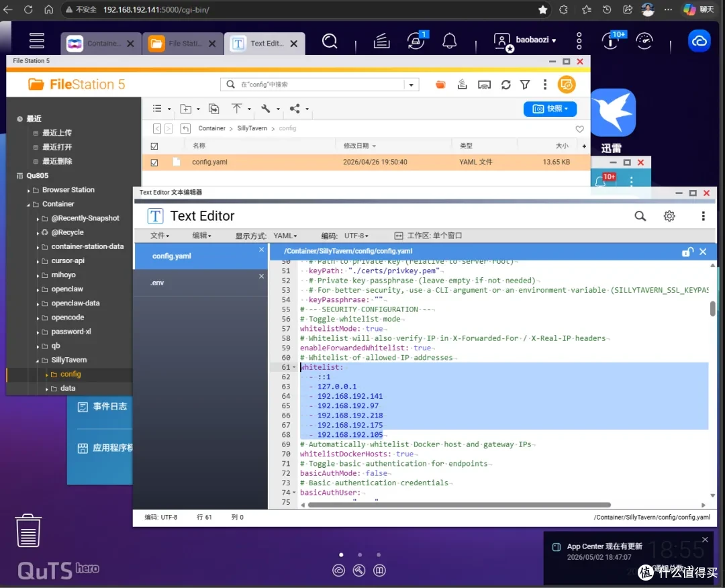The image size is (725, 588).
Task: Open the 文件 menu in Text Editor
Action: tap(160, 236)
